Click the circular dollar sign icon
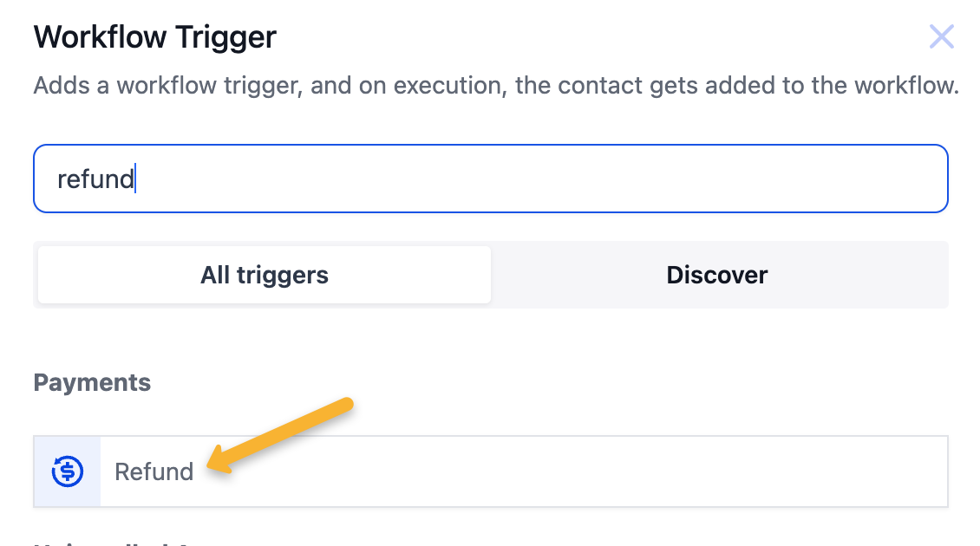Viewport: 980px width, 546px height. tap(68, 471)
